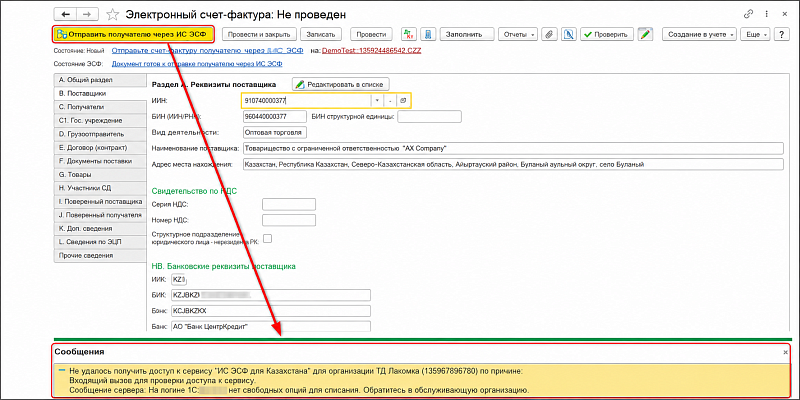The height and width of the screenshot is (400, 800).
Task: Open attached files via paperclip icon
Action: click(x=549, y=34)
